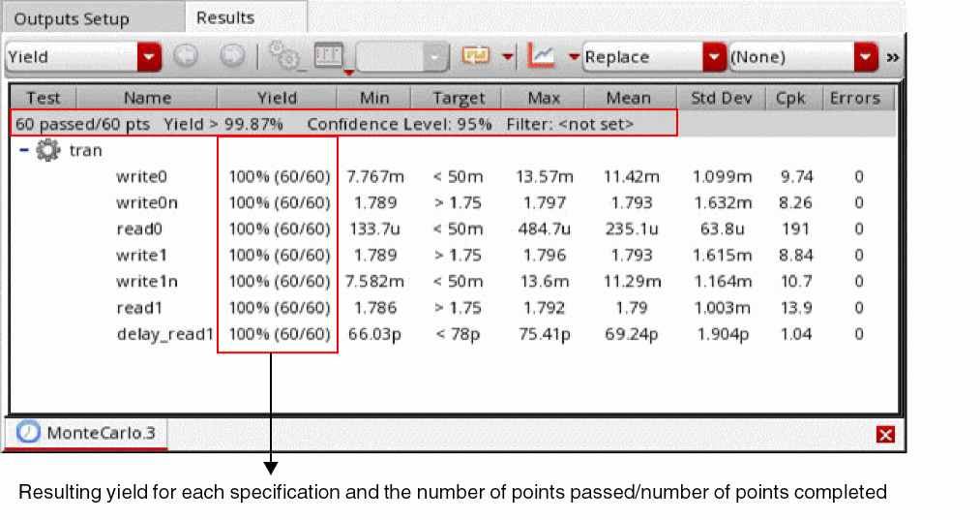Click the Cpk value 191
This screenshot has width=980, height=520.
[795, 229]
